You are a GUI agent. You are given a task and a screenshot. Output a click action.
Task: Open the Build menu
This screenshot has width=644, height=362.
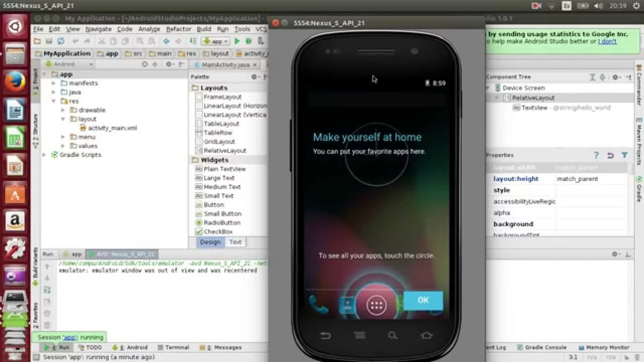coord(204,29)
